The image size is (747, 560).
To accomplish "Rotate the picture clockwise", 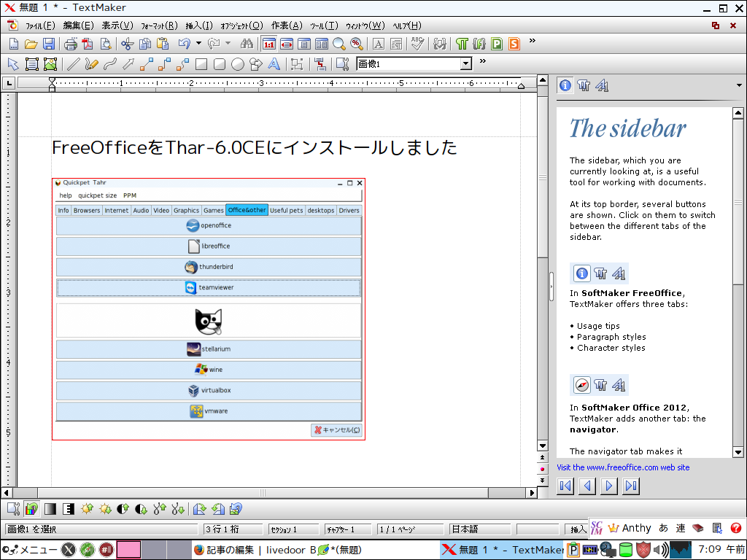I will tap(200, 509).
